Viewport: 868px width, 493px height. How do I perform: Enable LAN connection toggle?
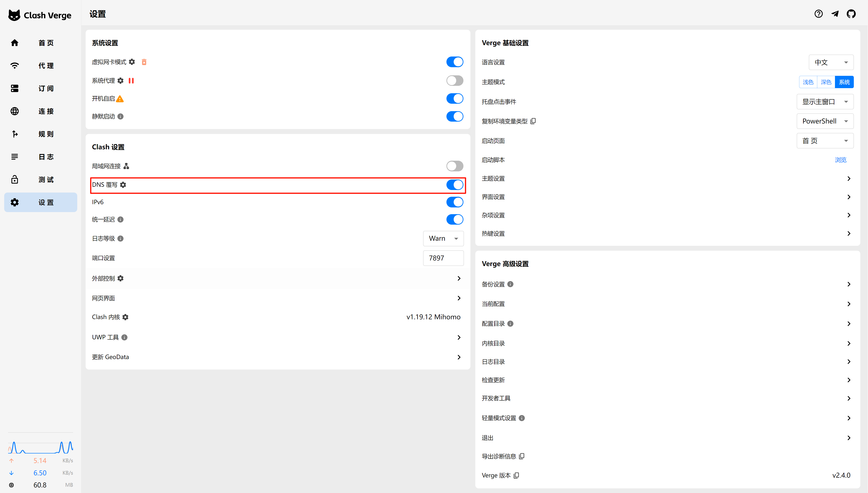point(455,166)
